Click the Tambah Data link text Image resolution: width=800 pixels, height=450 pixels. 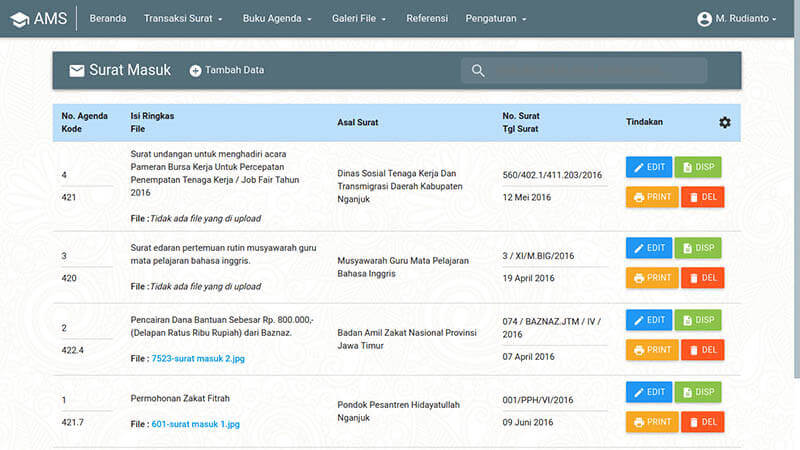(235, 70)
